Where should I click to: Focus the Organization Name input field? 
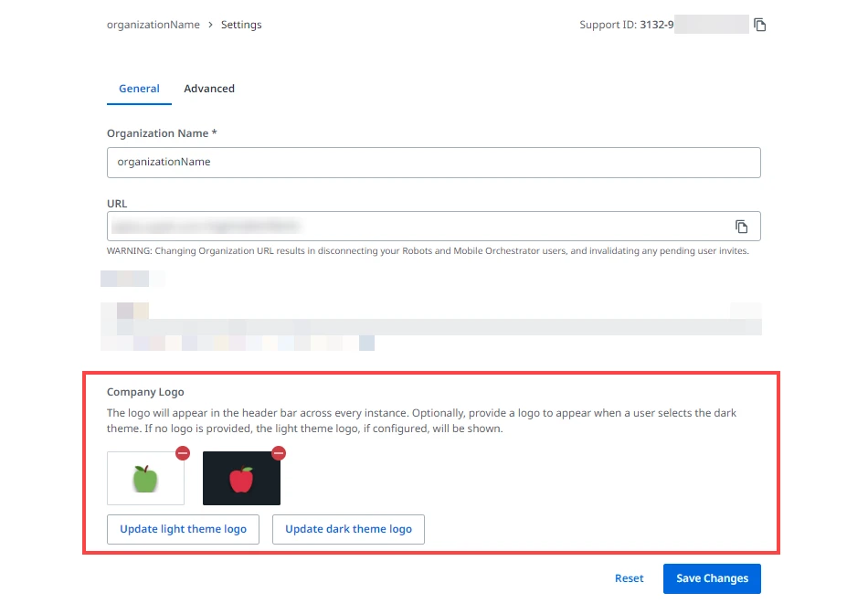point(433,163)
